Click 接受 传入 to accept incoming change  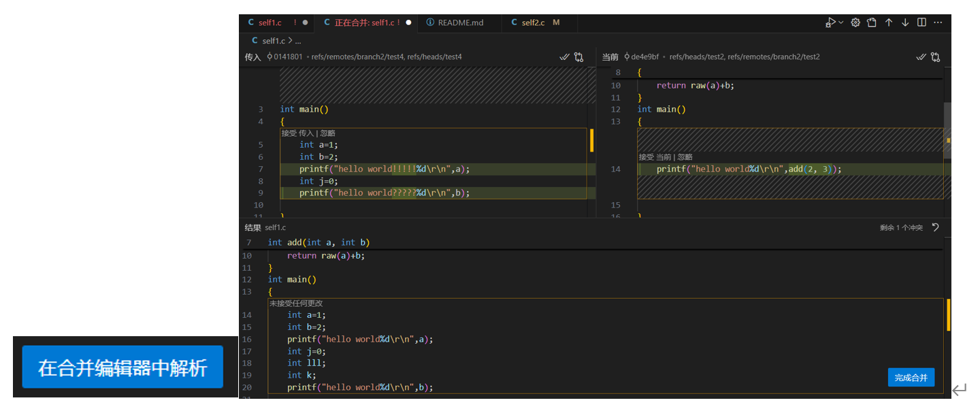[297, 133]
